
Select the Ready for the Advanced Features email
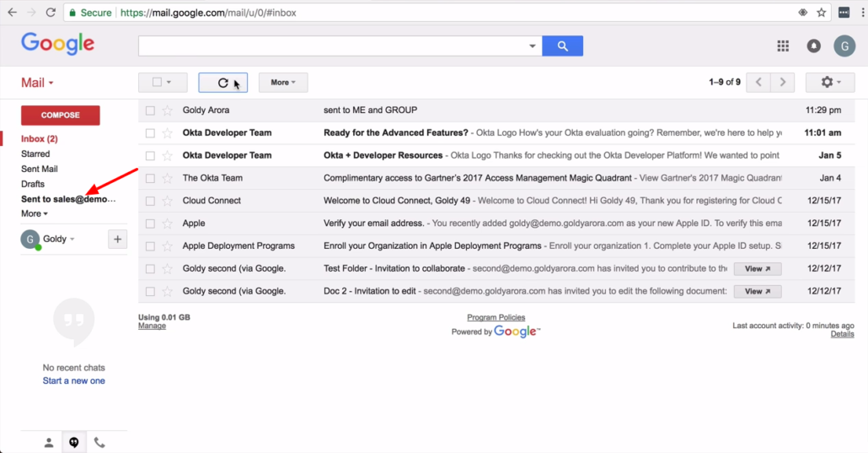point(150,133)
